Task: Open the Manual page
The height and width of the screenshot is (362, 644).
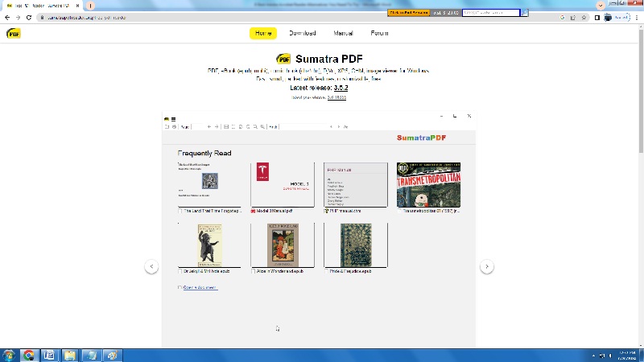Action: click(343, 33)
